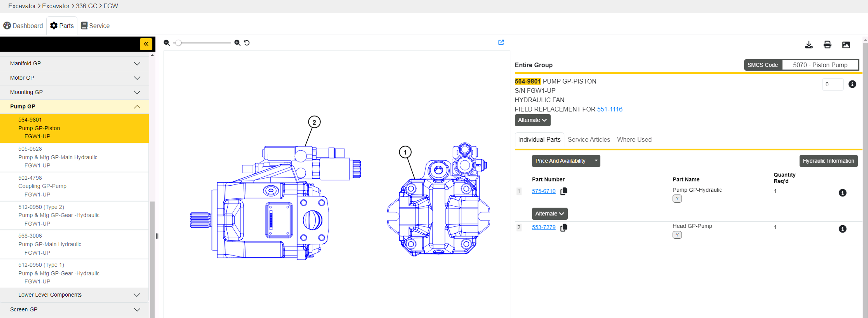Reset diagram zoom with rotate icon
Image resolution: width=868 pixels, height=318 pixels.
point(247,43)
